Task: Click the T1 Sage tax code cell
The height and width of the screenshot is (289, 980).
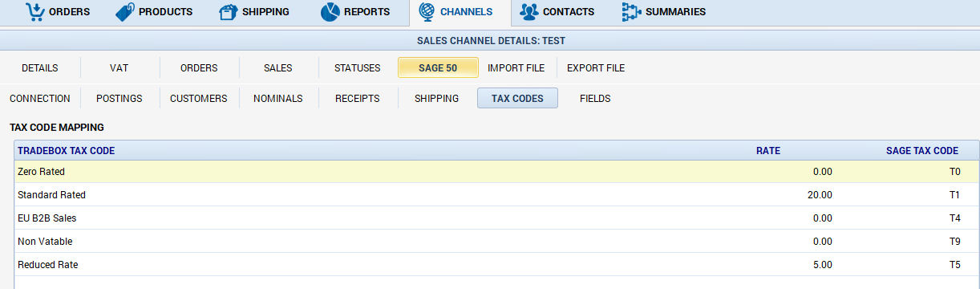Action: (x=954, y=195)
